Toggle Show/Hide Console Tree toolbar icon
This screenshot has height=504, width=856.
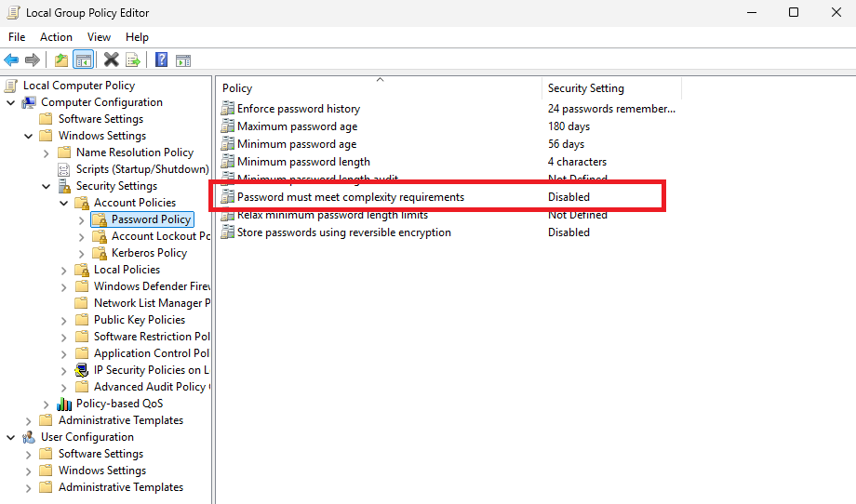tap(84, 60)
